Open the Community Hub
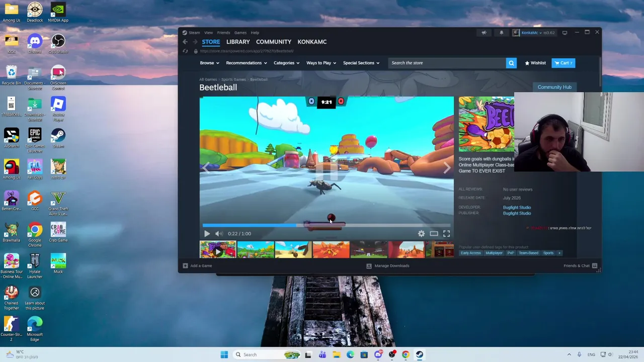The width and height of the screenshot is (644, 362). pos(554,87)
